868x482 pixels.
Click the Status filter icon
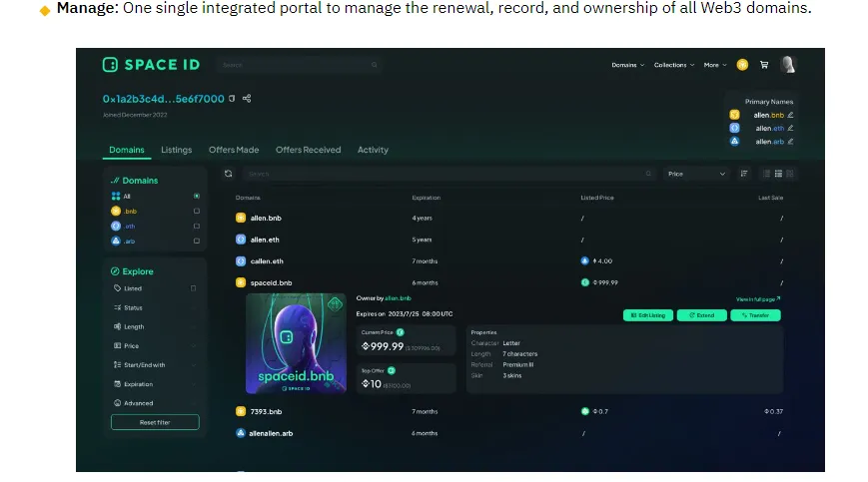tap(117, 307)
